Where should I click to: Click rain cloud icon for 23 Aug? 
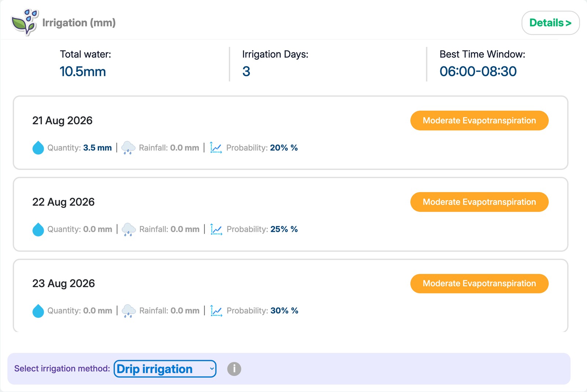(x=128, y=311)
